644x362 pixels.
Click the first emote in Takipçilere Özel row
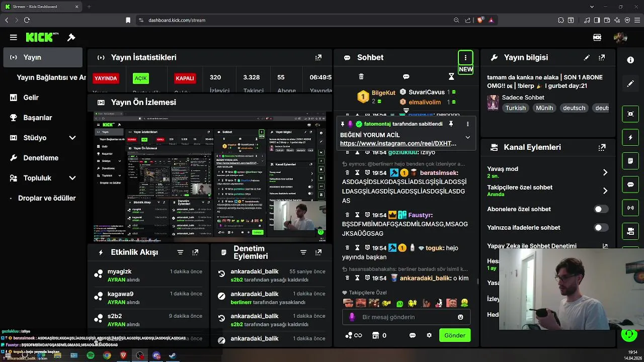[x=348, y=303]
